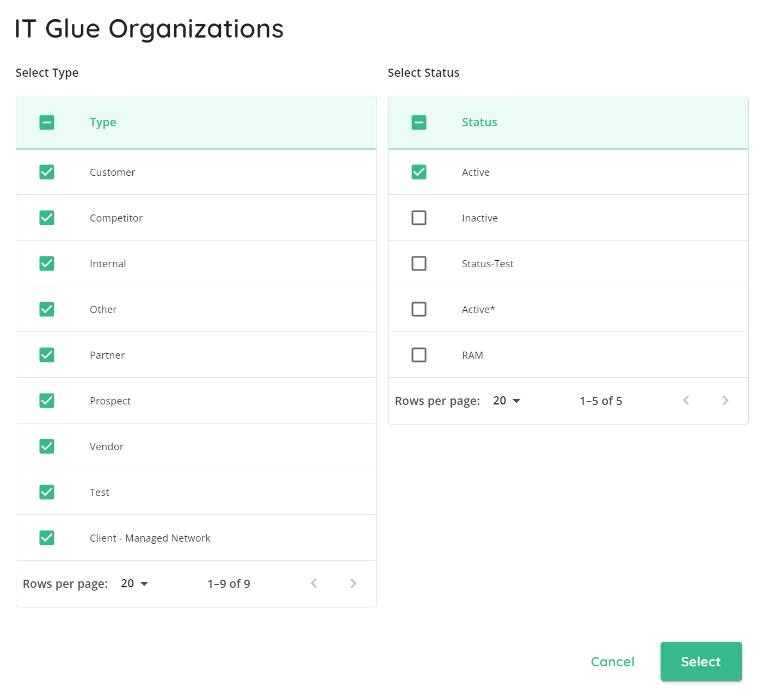The height and width of the screenshot is (700, 764).
Task: Click the Prospect row label
Action: [110, 401]
